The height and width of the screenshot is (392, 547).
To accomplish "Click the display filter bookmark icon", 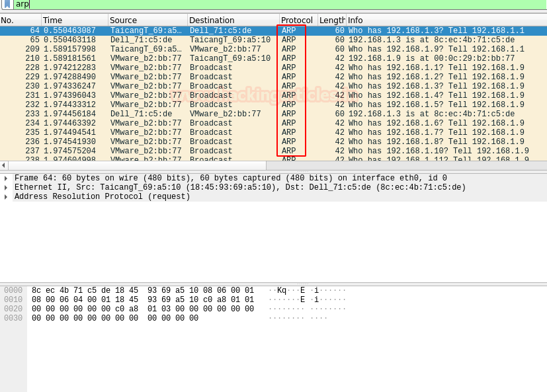I will [x=7, y=4].
